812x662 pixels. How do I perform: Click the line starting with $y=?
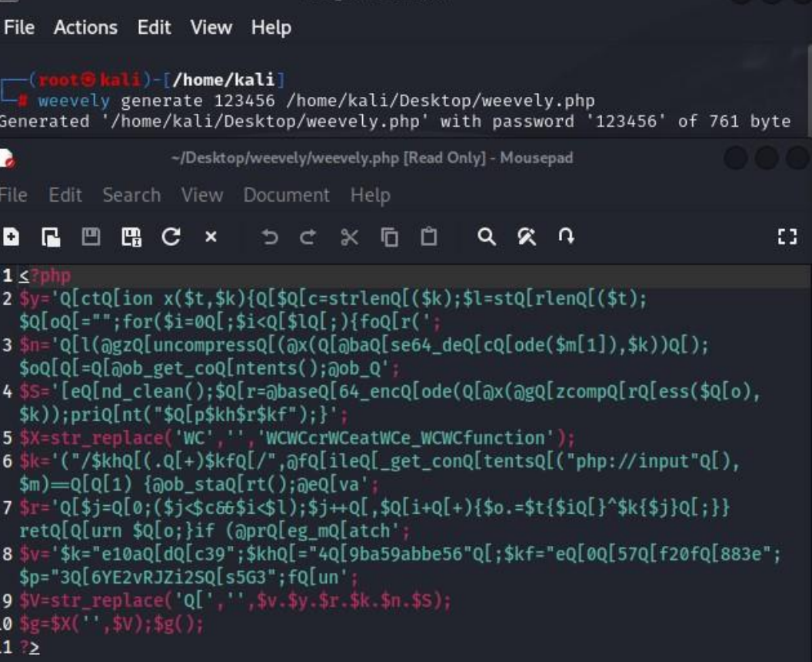pos(333,310)
